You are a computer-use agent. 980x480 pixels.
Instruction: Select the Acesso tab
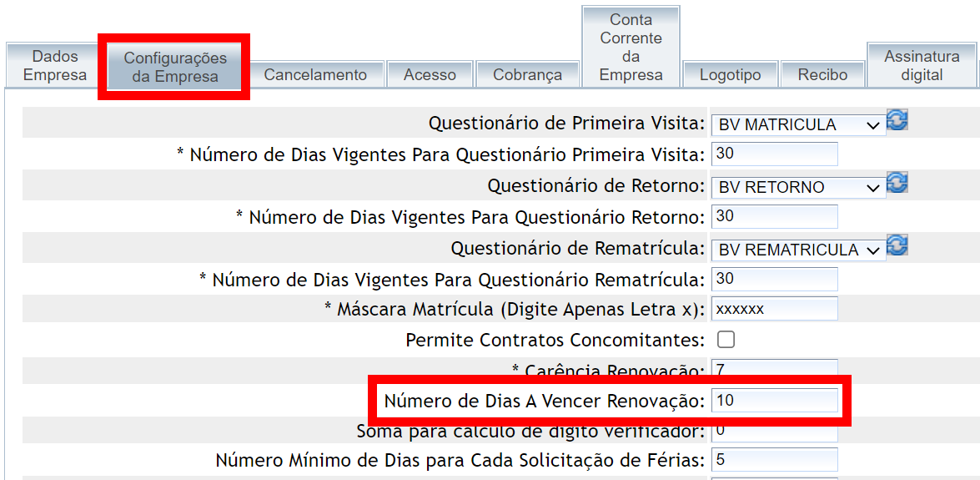pos(430,74)
